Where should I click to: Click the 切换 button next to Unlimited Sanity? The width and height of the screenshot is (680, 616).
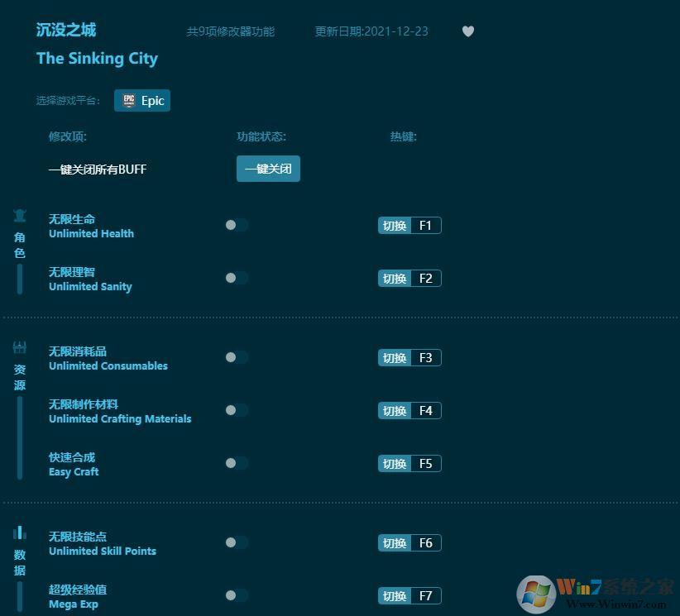pos(393,278)
